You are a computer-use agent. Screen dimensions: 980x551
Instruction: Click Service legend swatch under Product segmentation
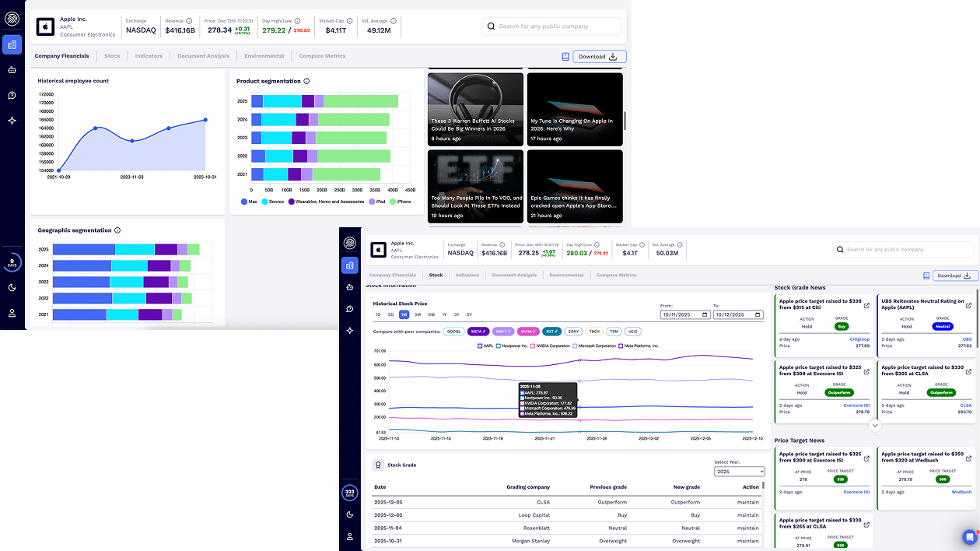coord(264,202)
